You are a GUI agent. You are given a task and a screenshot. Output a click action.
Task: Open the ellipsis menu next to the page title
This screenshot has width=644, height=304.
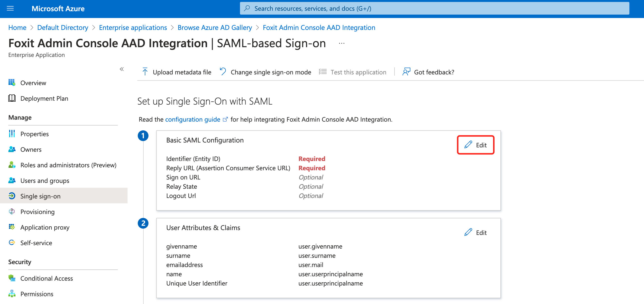pyautogui.click(x=341, y=43)
